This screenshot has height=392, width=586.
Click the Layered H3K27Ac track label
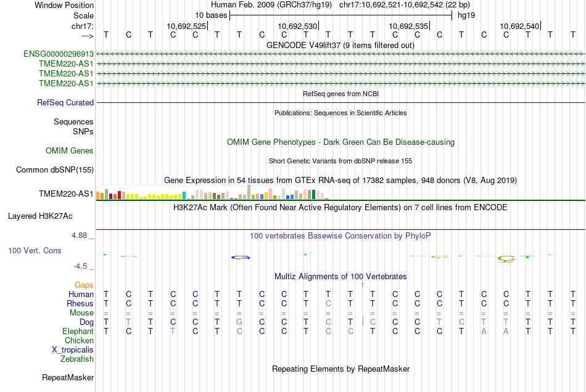[x=40, y=216]
